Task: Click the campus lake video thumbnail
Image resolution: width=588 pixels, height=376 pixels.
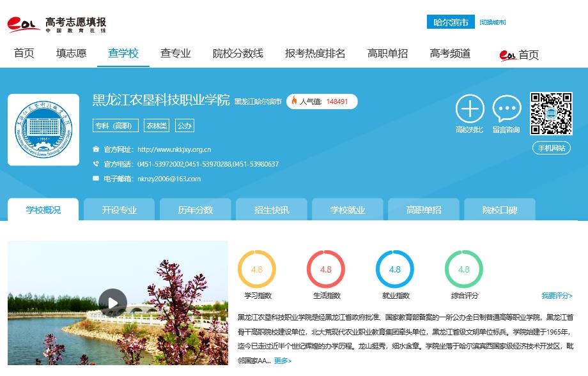Action: coord(118,303)
